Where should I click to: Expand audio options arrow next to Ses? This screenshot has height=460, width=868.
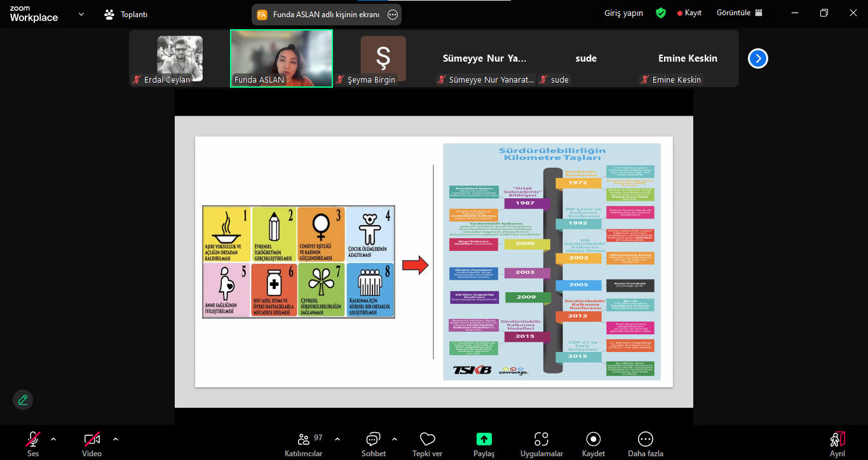click(53, 438)
